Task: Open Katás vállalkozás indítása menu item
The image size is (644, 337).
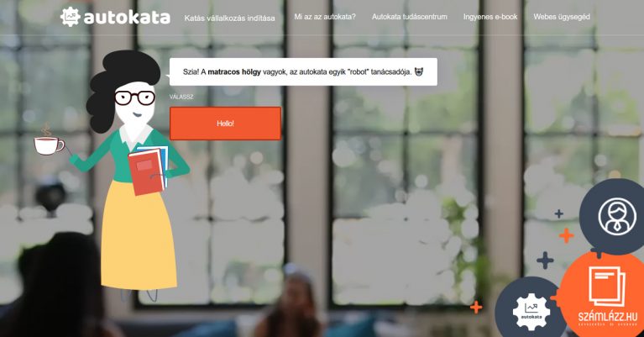Action: click(x=229, y=18)
